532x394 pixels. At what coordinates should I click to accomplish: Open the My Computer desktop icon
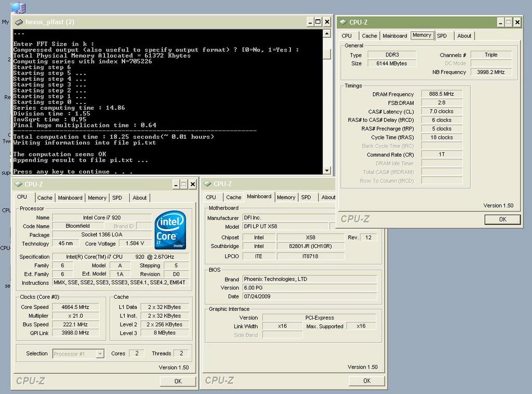[18, 7]
